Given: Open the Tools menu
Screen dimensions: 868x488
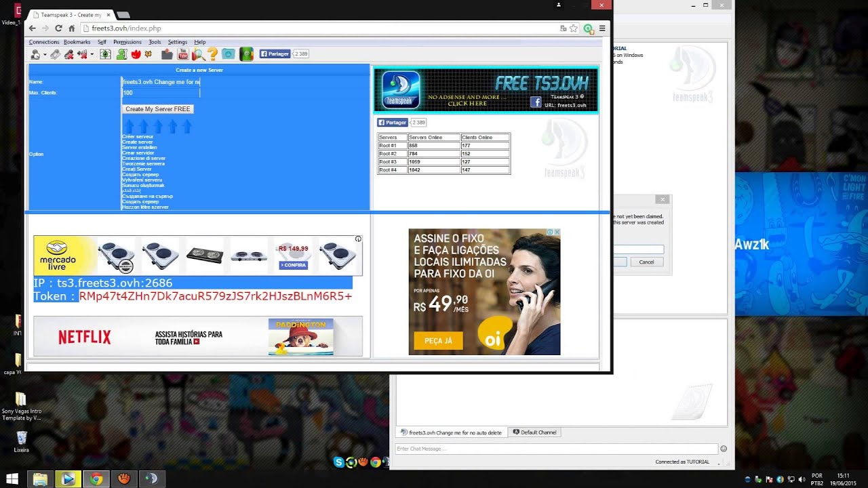Looking at the screenshot, I should (155, 42).
